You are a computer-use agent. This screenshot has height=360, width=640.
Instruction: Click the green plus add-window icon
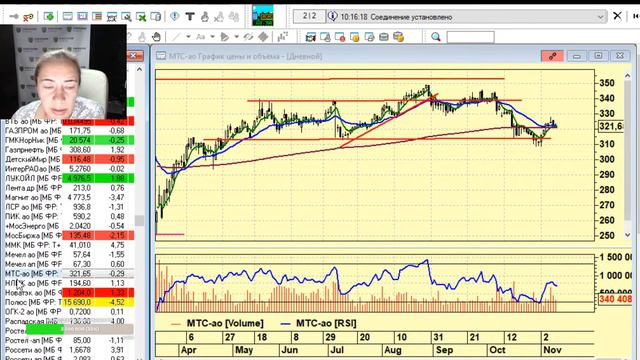(x=49, y=17)
